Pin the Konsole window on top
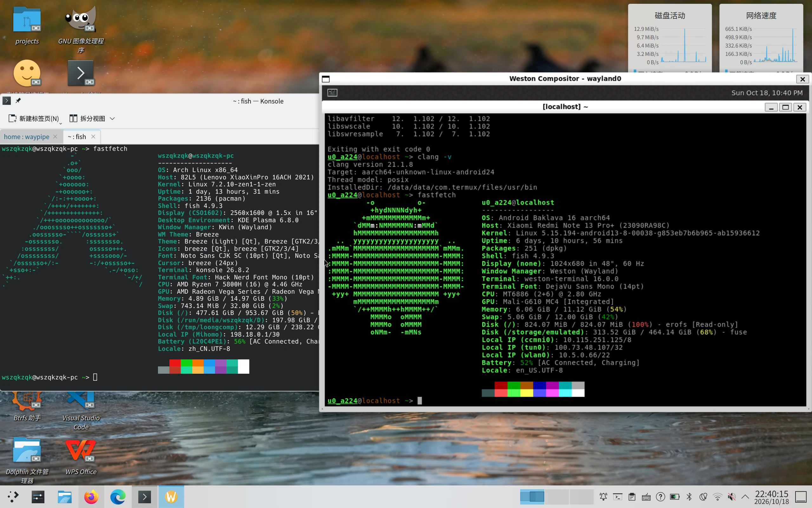 pos(18,100)
